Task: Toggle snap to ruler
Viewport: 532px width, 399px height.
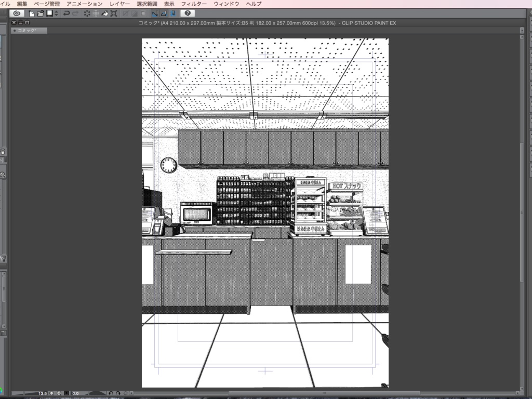Action: tap(155, 14)
